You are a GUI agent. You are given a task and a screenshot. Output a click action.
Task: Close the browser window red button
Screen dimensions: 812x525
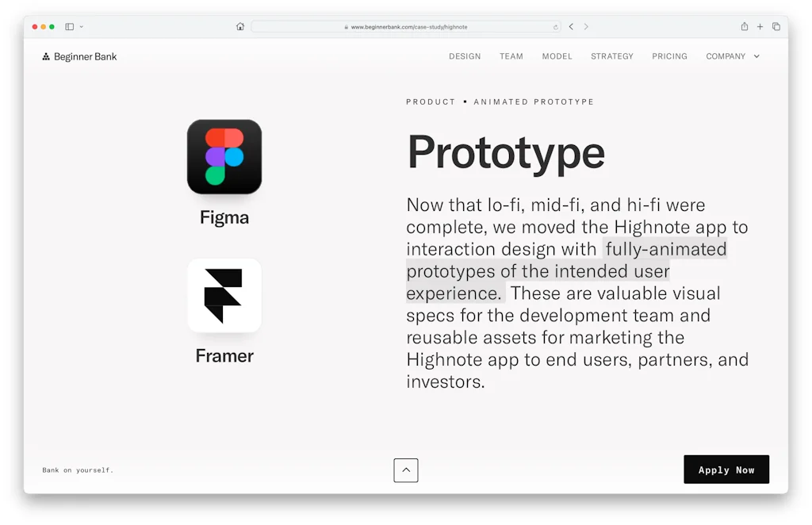[x=35, y=27]
